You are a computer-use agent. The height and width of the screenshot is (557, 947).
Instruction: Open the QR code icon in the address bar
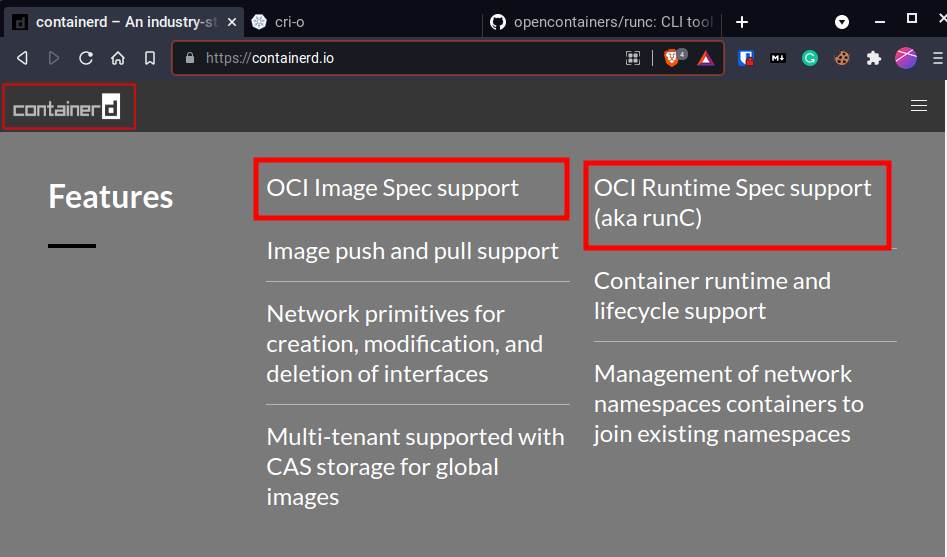(632, 58)
